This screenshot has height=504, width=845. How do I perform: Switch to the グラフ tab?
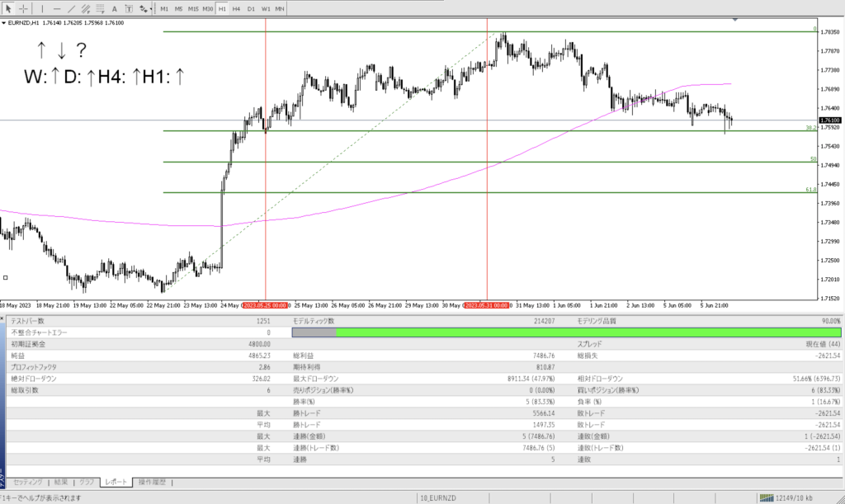tap(87, 482)
